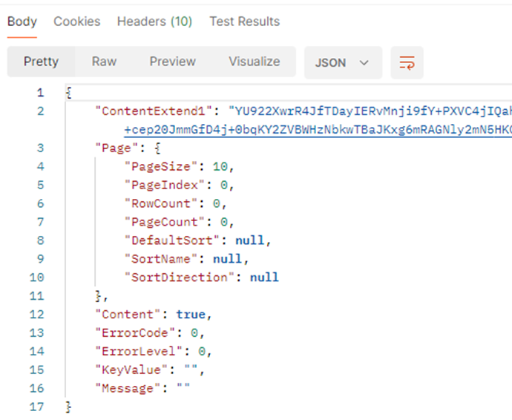Collapse the root object at line 1
Screen dimensions: 512x420
[x=68, y=93]
